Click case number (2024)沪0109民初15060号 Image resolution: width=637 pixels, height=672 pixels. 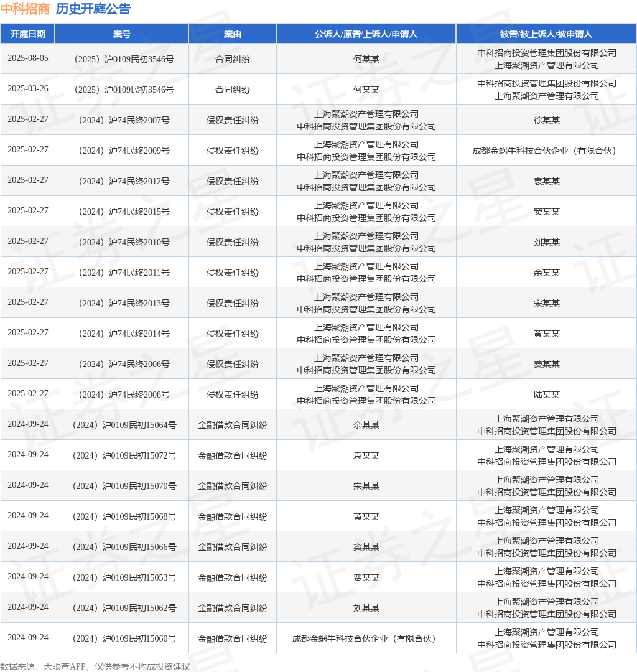pos(124,638)
